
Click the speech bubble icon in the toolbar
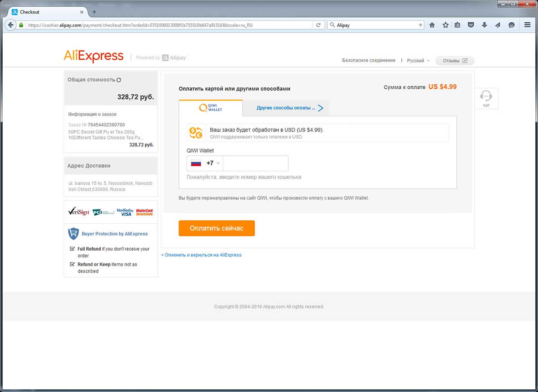point(511,25)
